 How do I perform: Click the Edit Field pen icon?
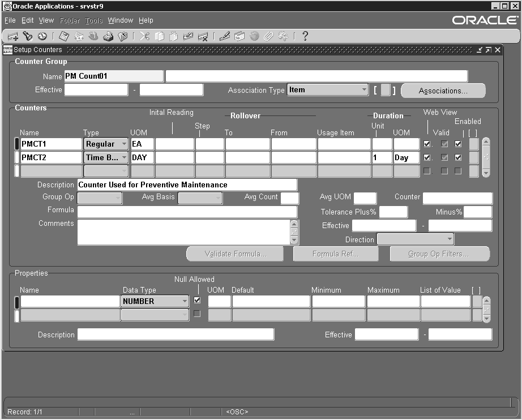pos(225,36)
